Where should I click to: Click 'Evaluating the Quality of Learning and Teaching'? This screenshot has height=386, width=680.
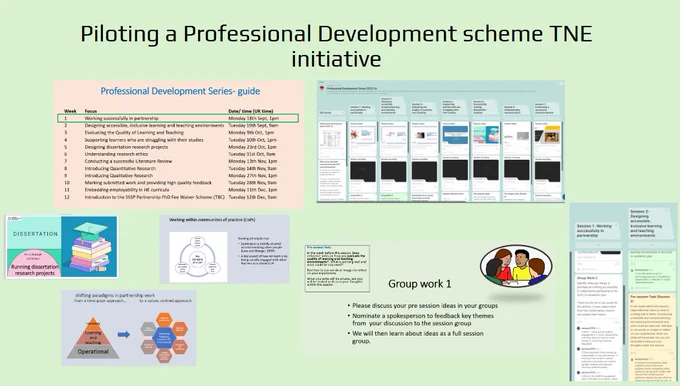click(134, 133)
